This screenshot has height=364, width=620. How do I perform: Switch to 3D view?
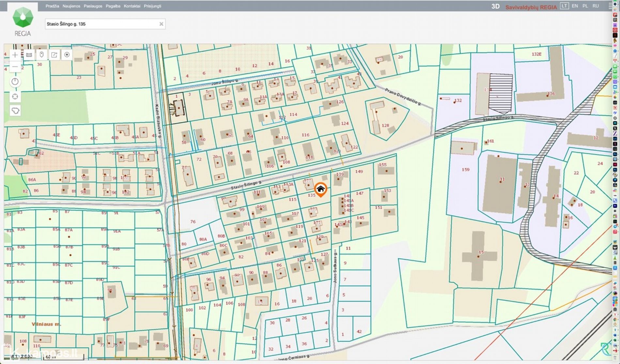495,7
